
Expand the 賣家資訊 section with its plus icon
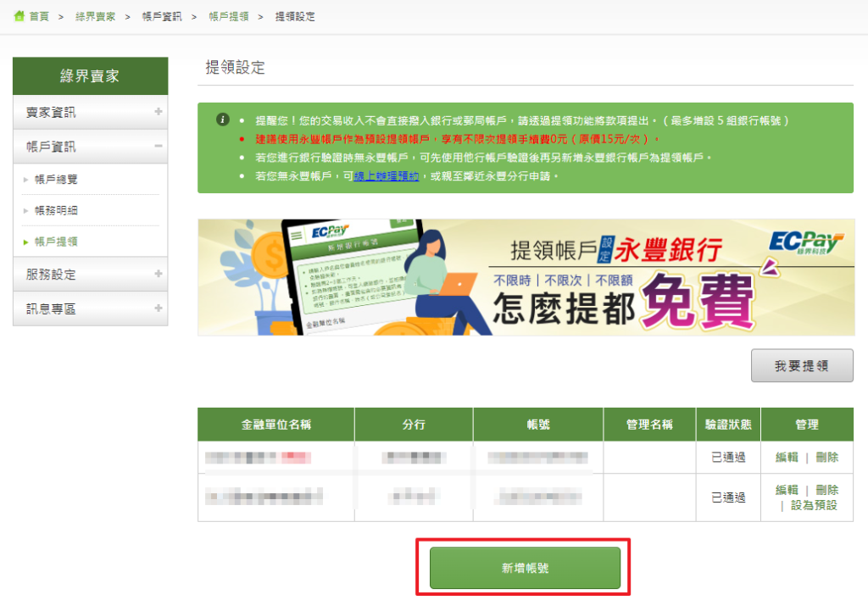[x=159, y=112]
